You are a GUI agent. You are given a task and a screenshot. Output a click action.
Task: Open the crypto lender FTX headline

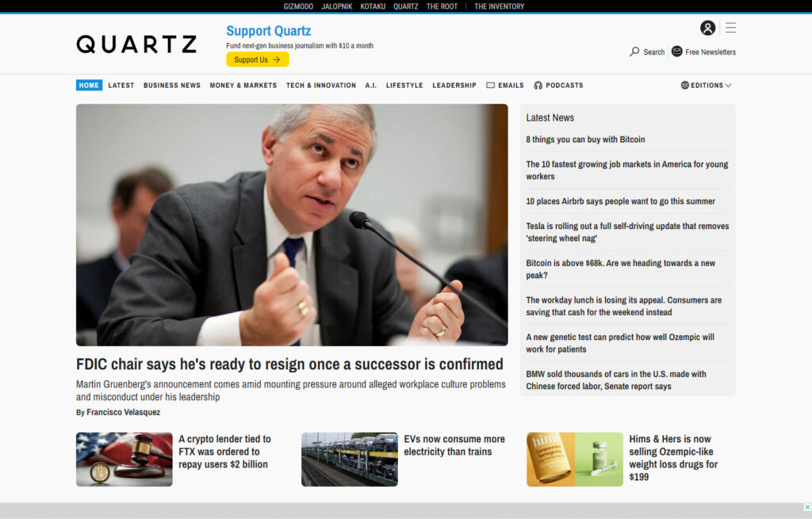point(224,452)
